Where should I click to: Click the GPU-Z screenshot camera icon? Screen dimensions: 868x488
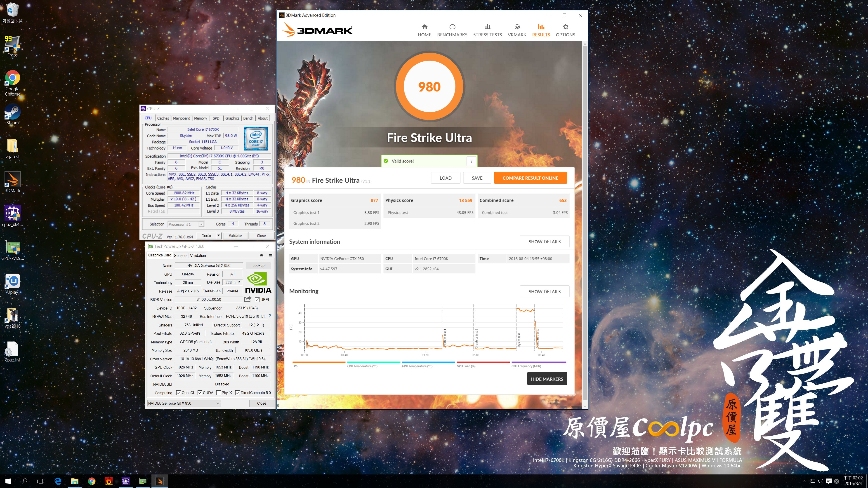(261, 255)
